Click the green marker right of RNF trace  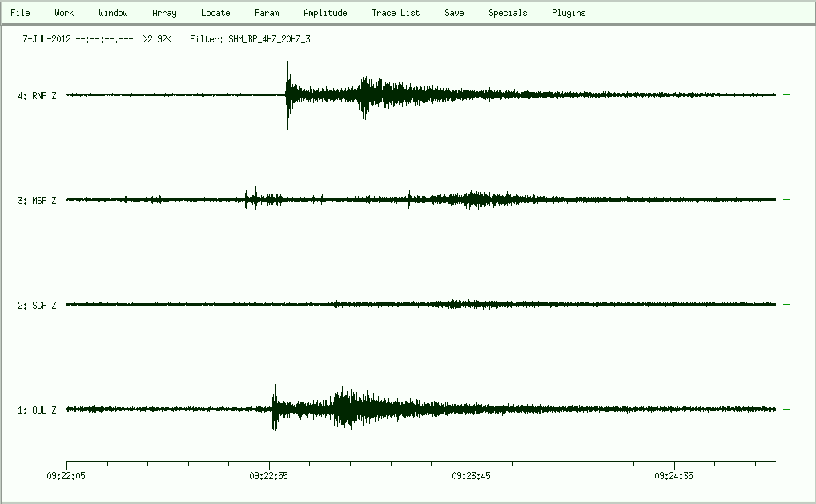pos(786,95)
